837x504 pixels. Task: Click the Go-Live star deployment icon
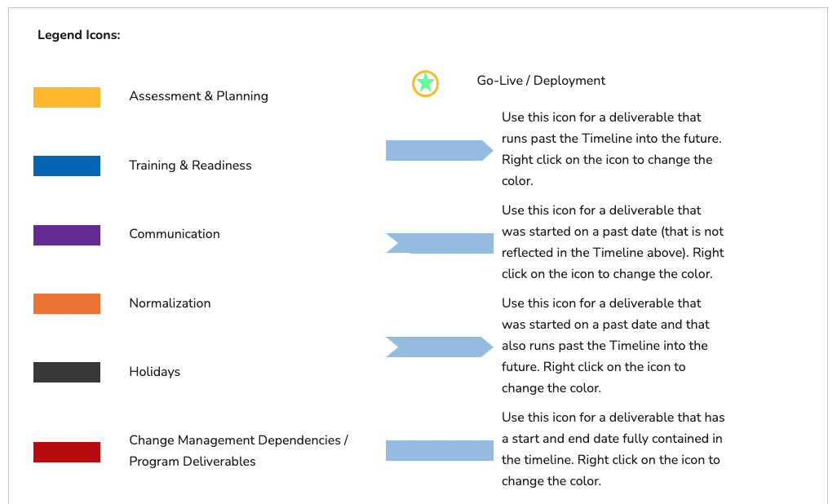[425, 83]
